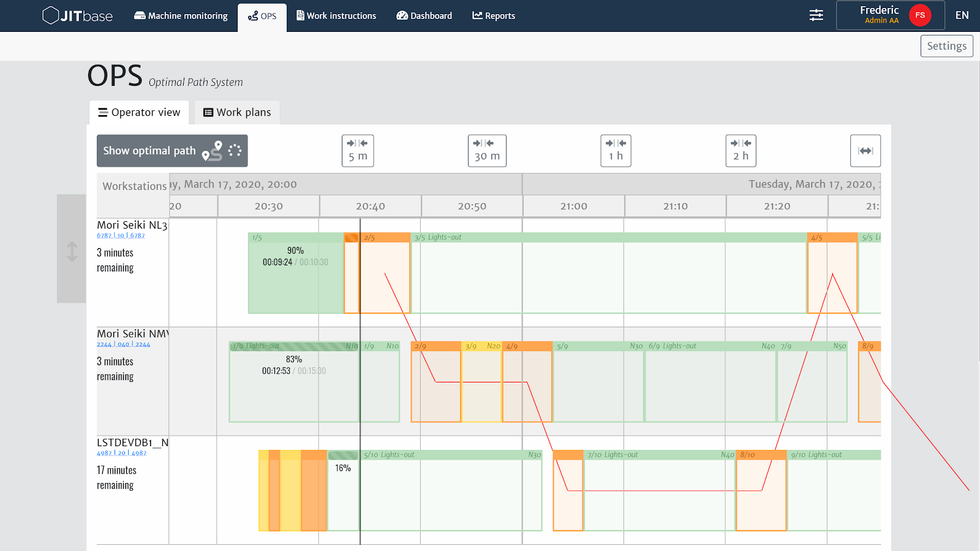This screenshot has width=980, height=551.
Task: Click the vertical resize arrow handle
Action: pos(72,251)
